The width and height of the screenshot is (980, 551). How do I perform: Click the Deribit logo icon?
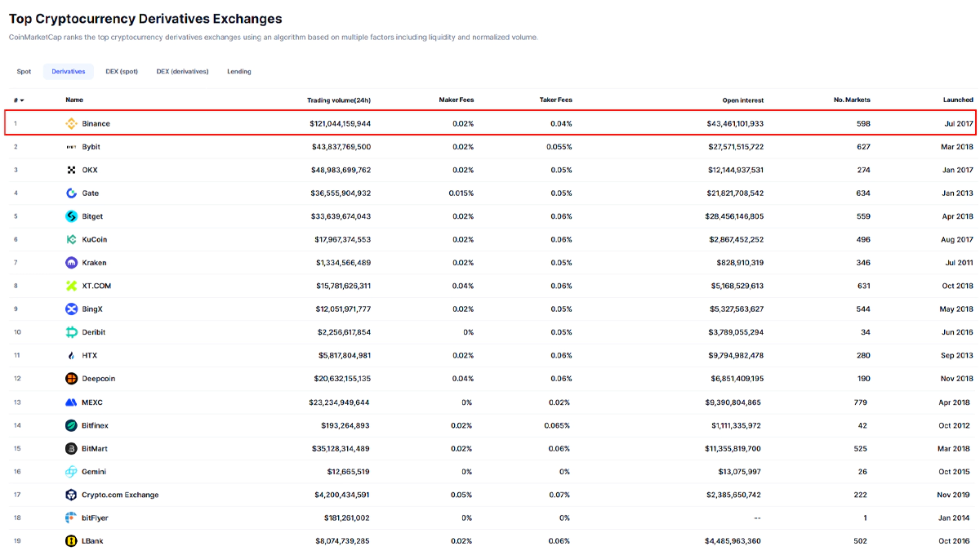[72, 332]
